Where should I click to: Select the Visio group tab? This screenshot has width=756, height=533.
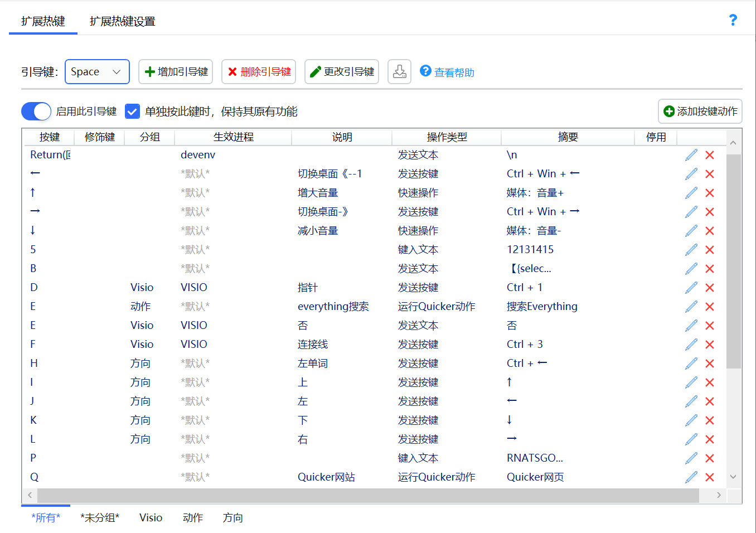click(x=151, y=517)
